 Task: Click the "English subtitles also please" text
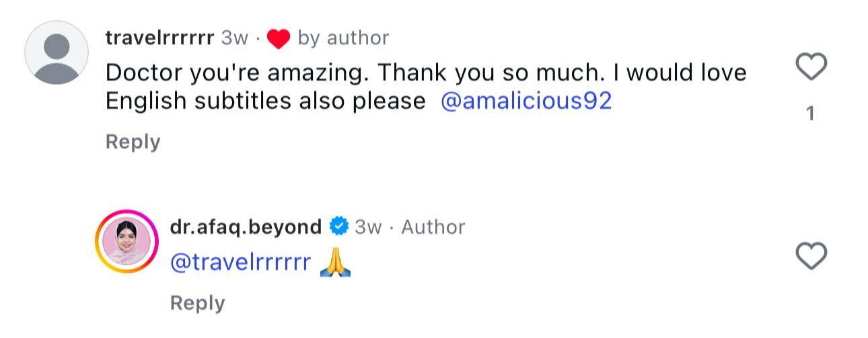(x=266, y=101)
